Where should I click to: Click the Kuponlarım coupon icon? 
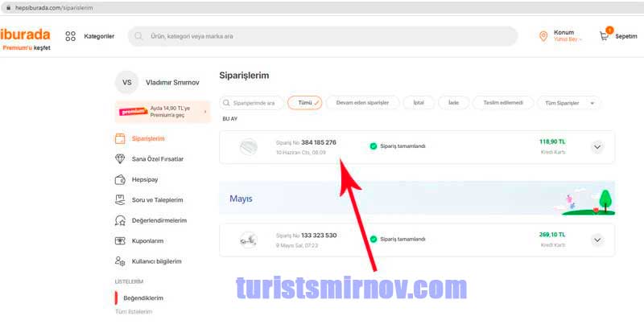(121, 240)
